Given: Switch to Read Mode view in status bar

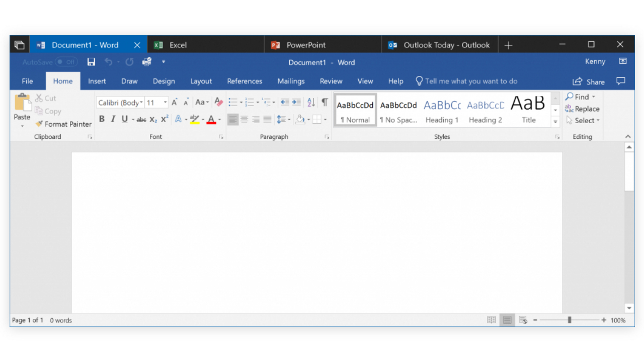Looking at the screenshot, I should point(491,320).
